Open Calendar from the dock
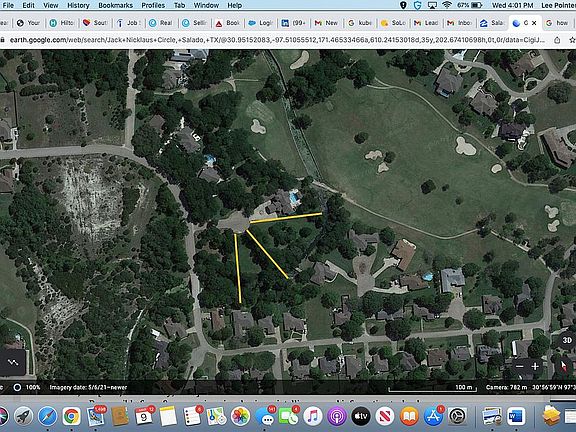 144,416
